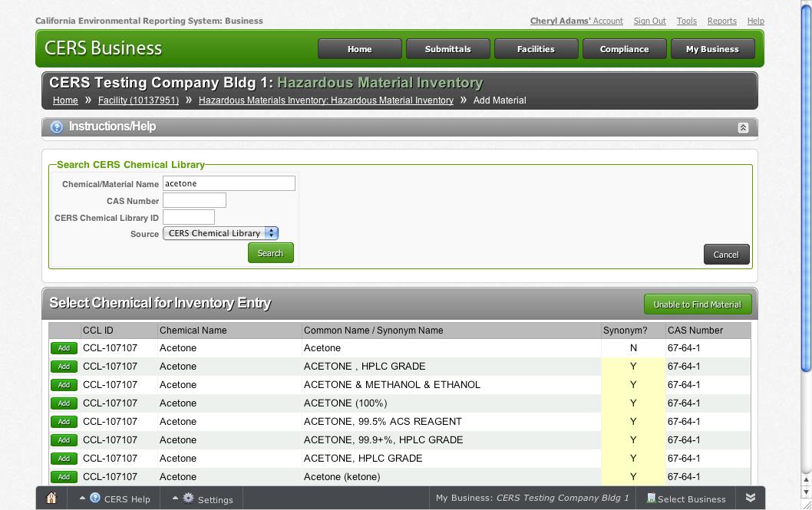Image resolution: width=812 pixels, height=510 pixels.
Task: Click the Chemical/Material Name field
Action: coord(229,183)
